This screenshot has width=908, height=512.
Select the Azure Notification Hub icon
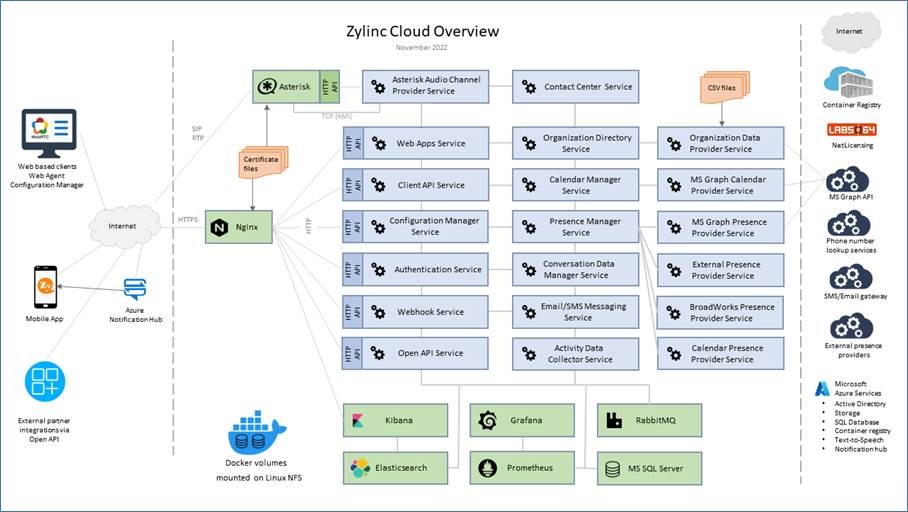134,289
